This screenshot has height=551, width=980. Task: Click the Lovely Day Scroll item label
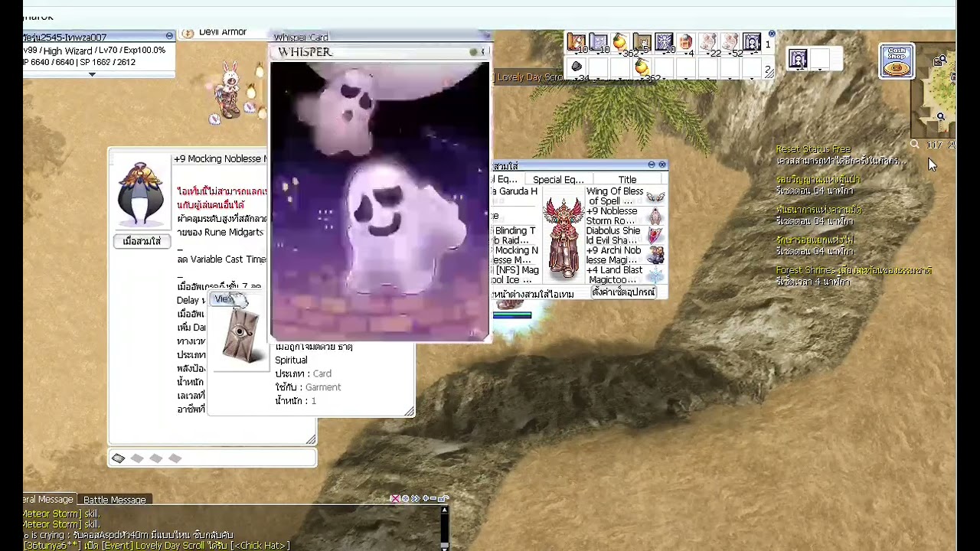530,77
